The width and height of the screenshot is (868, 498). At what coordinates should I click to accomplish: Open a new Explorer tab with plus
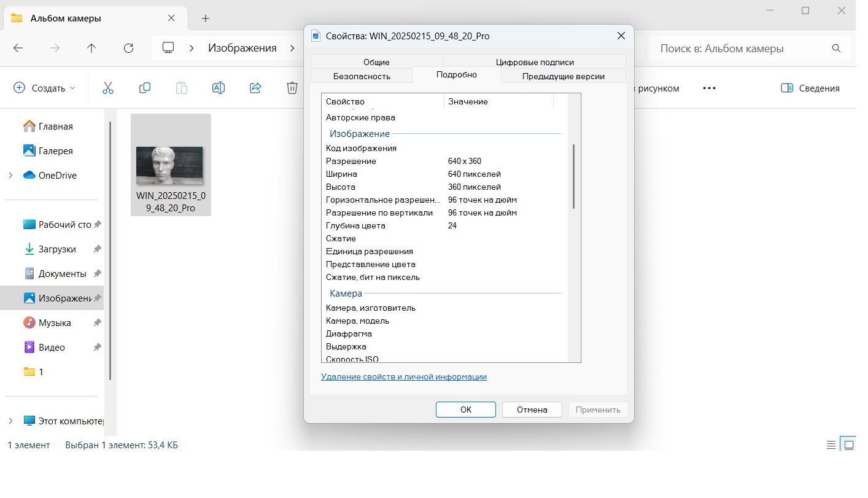(206, 18)
